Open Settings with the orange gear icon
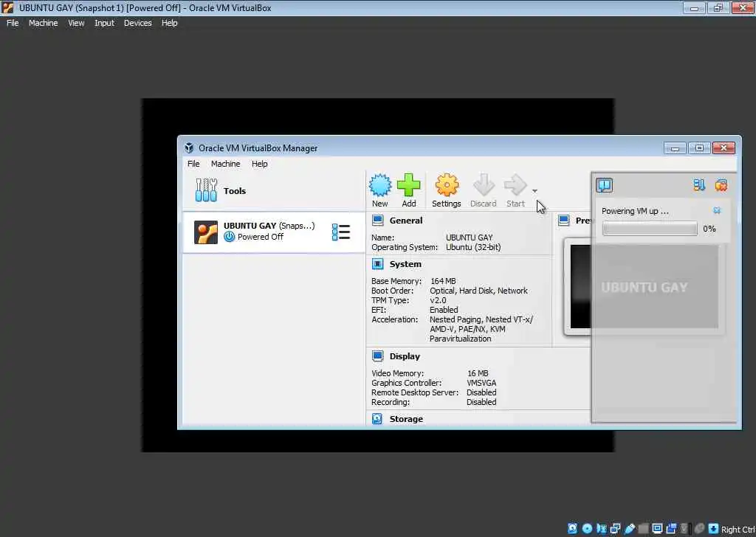756x537 pixels. coord(447,185)
